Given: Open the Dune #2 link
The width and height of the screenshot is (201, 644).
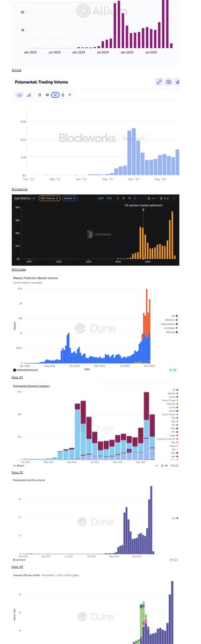Looking at the screenshot, I should tap(17, 472).
